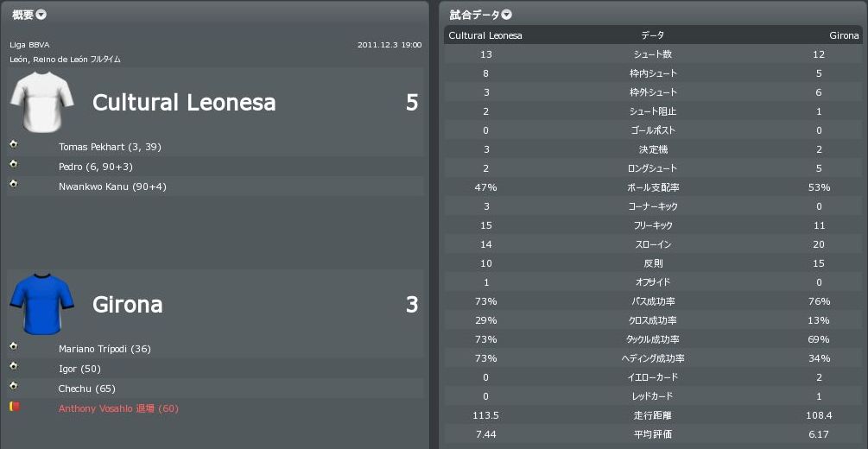The width and height of the screenshot is (868, 449).
Task: Click Cultural Leonesa's white shirt icon
Action: 36,103
